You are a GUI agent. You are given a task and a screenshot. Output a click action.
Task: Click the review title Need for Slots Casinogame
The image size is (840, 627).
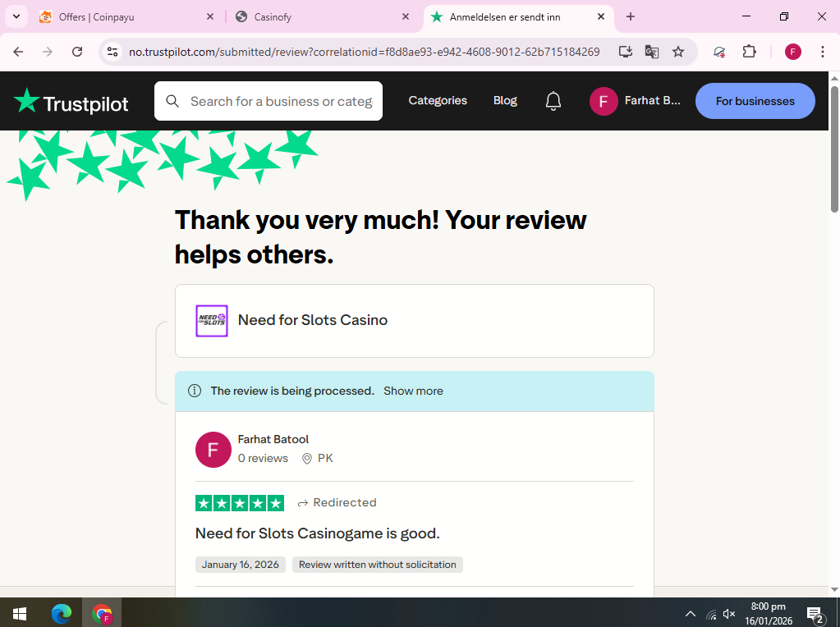[x=317, y=533]
